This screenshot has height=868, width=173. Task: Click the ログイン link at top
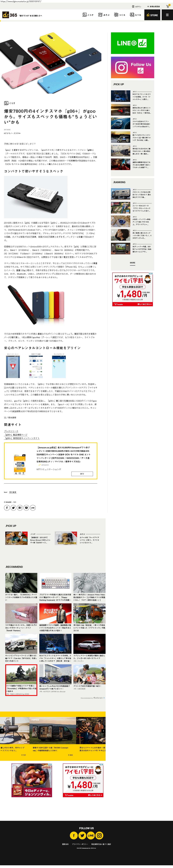[137, 6]
